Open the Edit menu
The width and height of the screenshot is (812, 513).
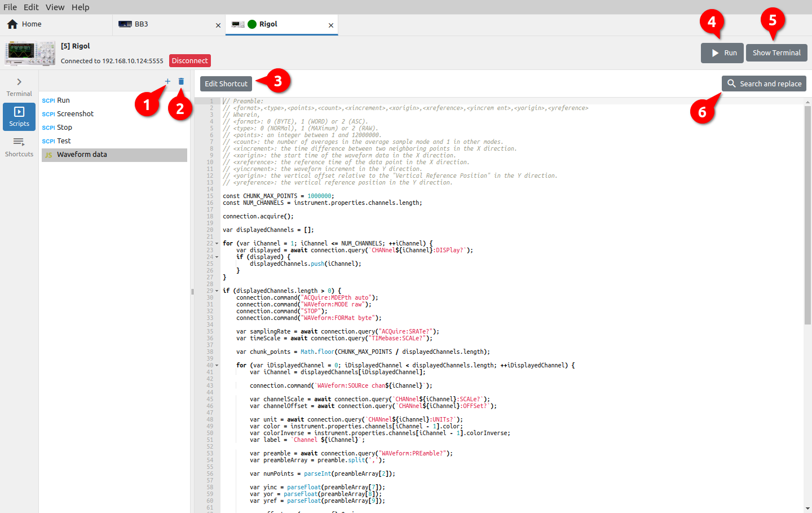[x=31, y=7]
